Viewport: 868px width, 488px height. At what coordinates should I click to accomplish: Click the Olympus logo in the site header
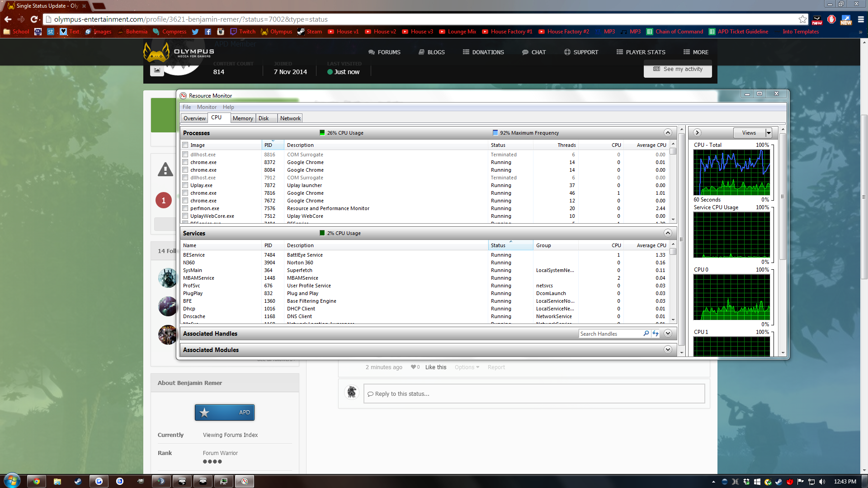pyautogui.click(x=179, y=52)
